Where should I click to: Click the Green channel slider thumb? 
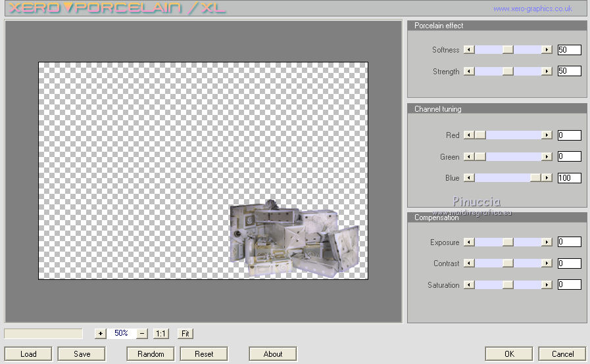click(480, 156)
